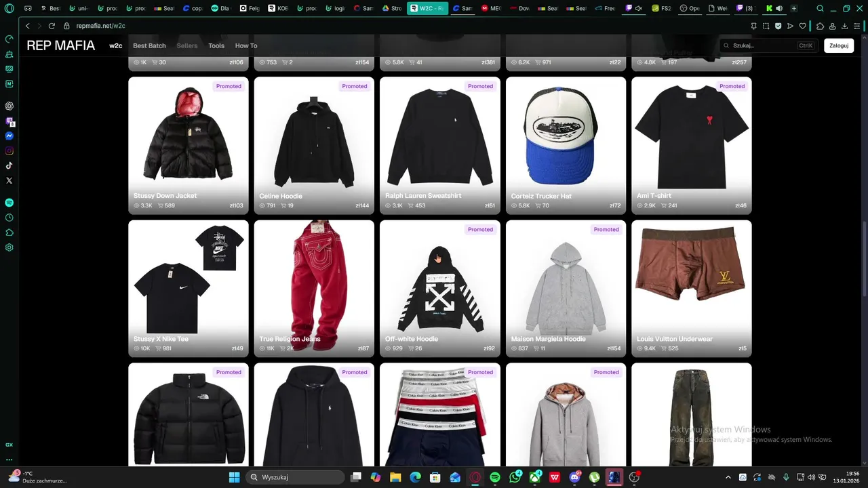Search open tabs magnifier icon

click(x=821, y=9)
